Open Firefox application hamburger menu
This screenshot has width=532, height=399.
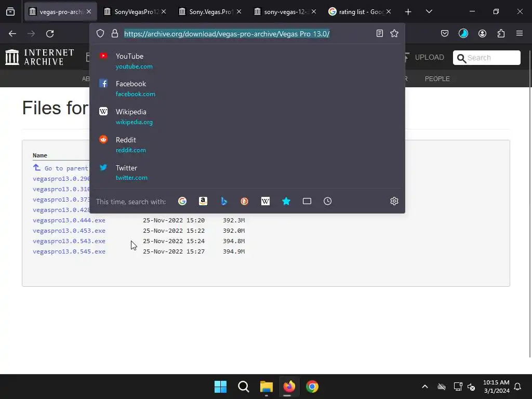(x=520, y=33)
